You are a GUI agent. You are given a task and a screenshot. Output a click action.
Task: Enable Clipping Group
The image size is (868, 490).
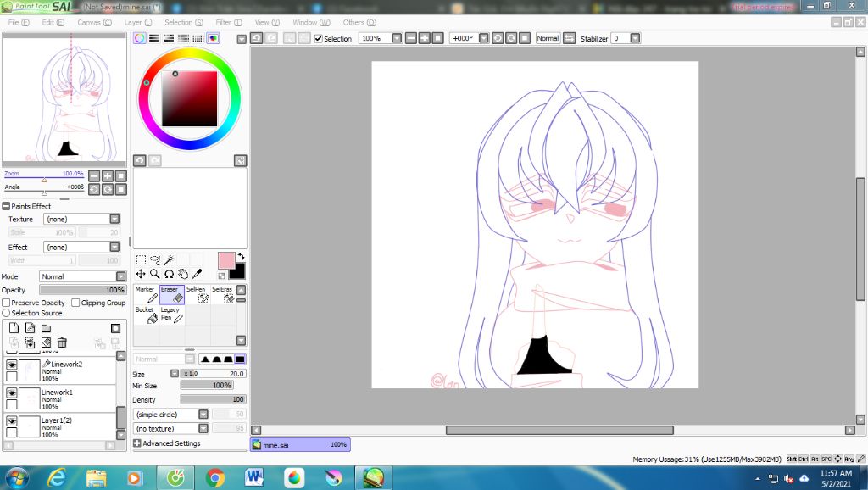point(75,303)
